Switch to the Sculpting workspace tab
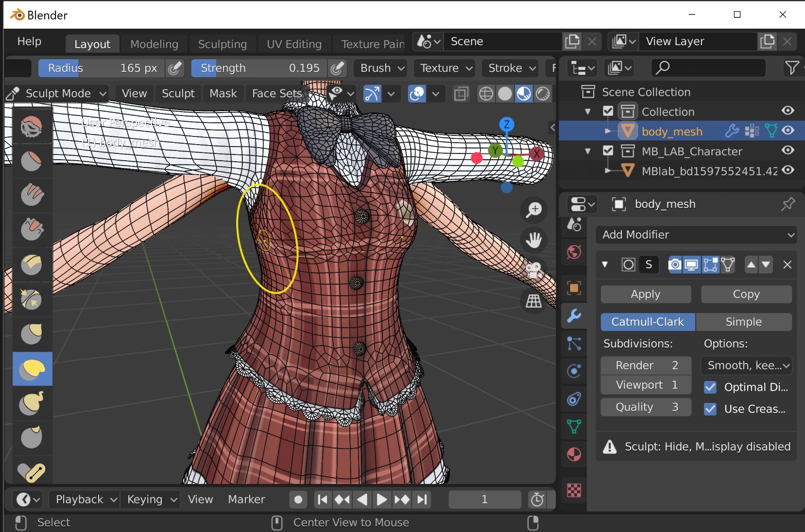This screenshot has height=532, width=805. tap(222, 44)
